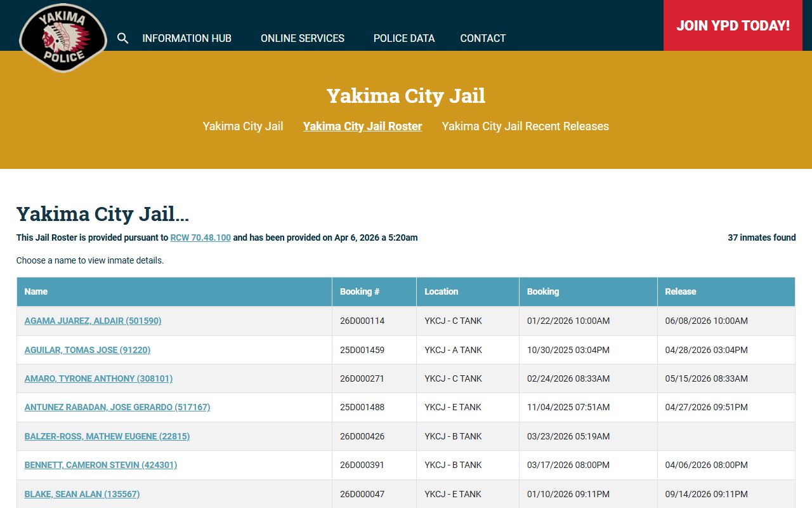The image size is (812, 508).
Task: Click booking date 03/17/2026 08:00PM
Action: click(568, 465)
